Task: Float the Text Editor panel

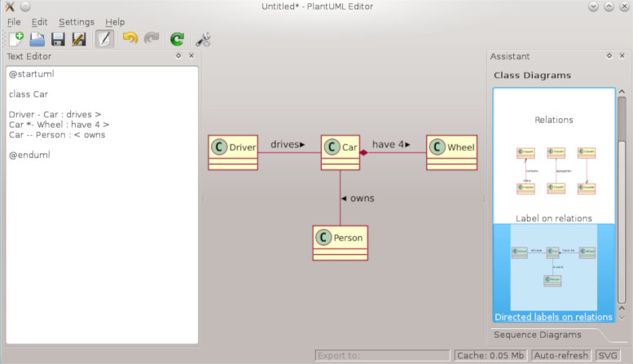Action: (178, 56)
